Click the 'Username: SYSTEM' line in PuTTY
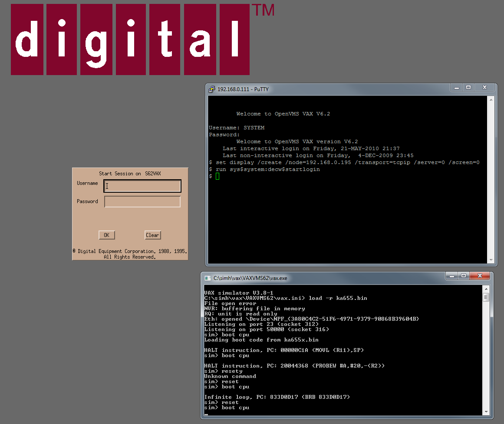Image resolution: width=504 pixels, height=424 pixels. (237, 128)
